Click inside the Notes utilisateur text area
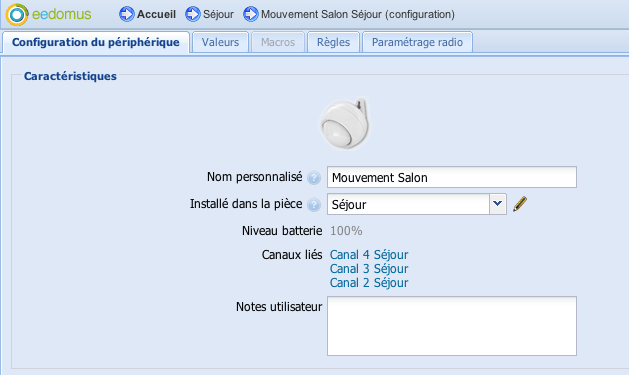 click(x=452, y=326)
